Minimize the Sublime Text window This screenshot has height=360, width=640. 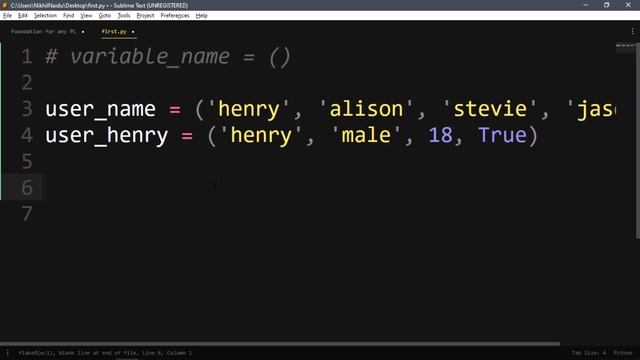[x=586, y=5]
